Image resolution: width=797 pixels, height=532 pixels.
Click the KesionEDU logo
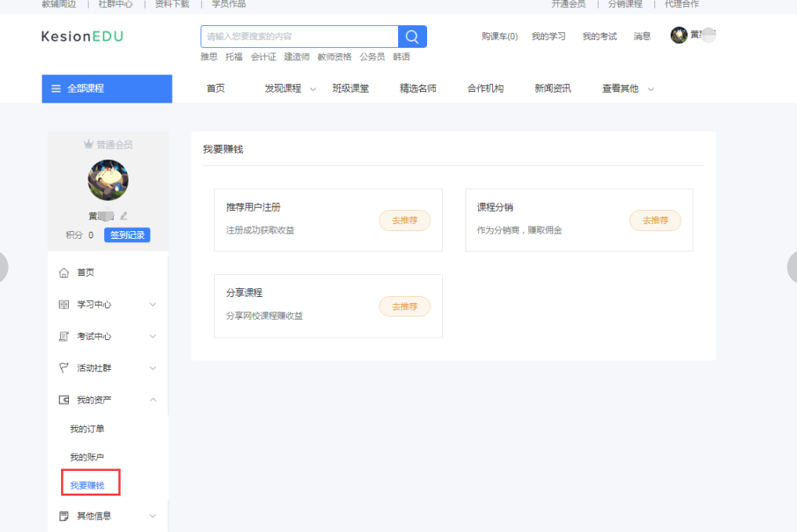tap(82, 37)
